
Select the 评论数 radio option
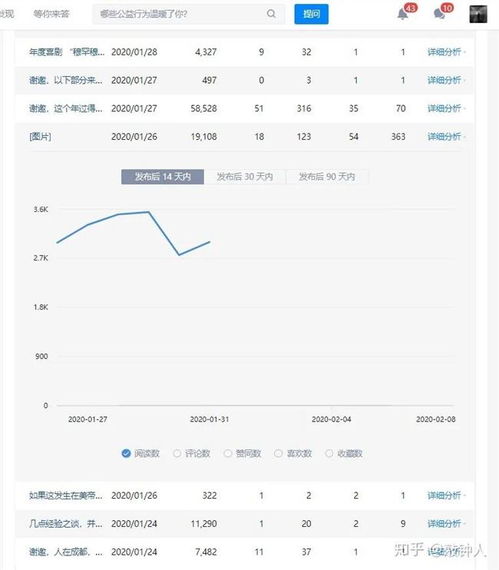pyautogui.click(x=192, y=453)
